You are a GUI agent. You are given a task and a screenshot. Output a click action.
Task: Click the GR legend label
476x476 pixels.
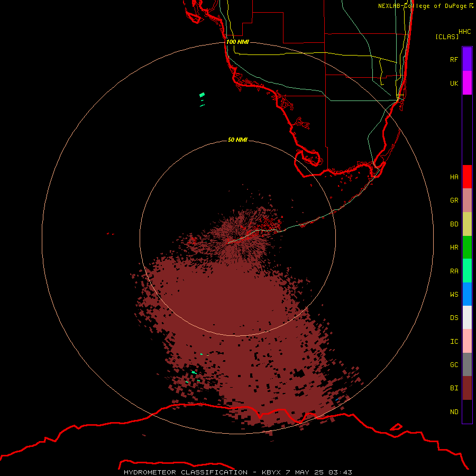[454, 200]
